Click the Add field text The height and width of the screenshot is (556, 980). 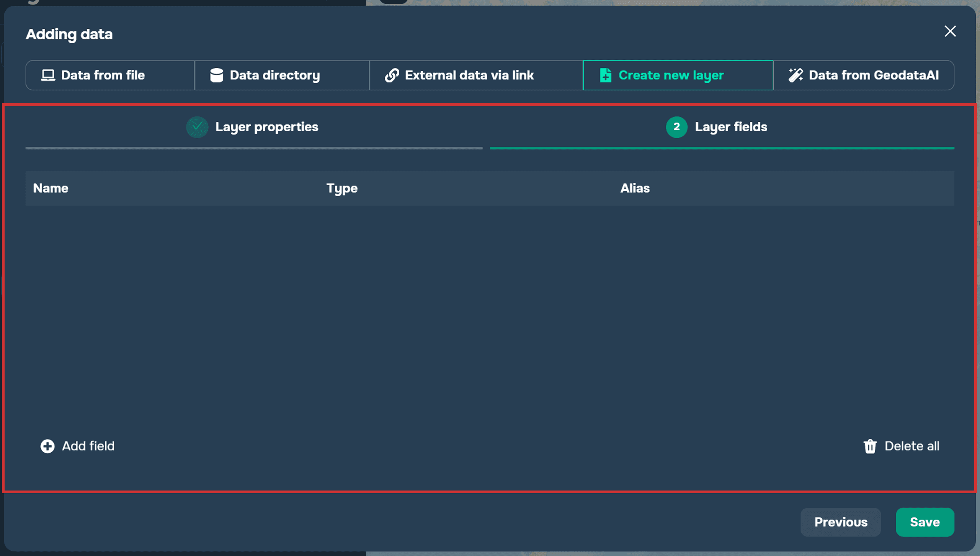(88, 446)
